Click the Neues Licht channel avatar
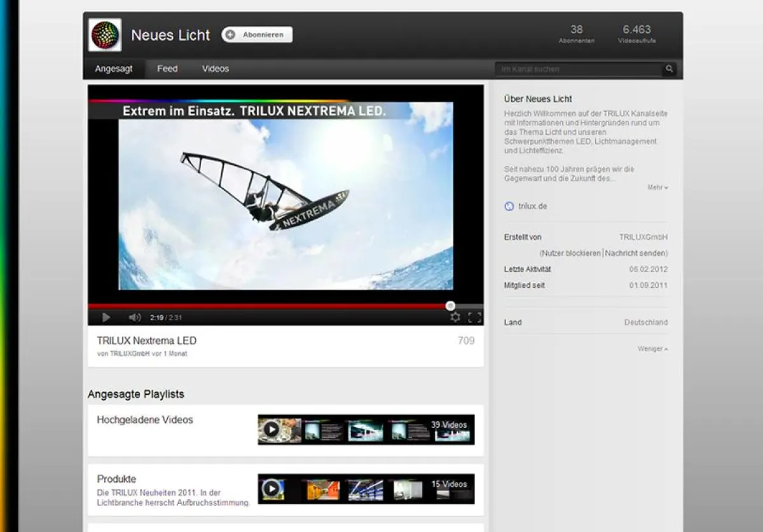The image size is (763, 532). coord(105,34)
